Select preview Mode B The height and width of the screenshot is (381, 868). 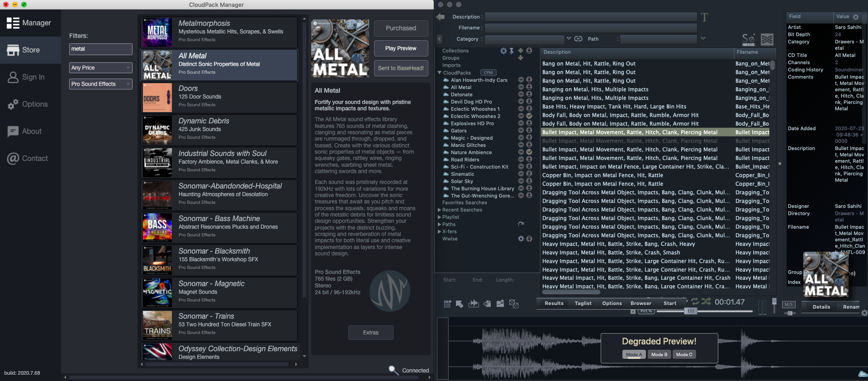[x=659, y=355]
